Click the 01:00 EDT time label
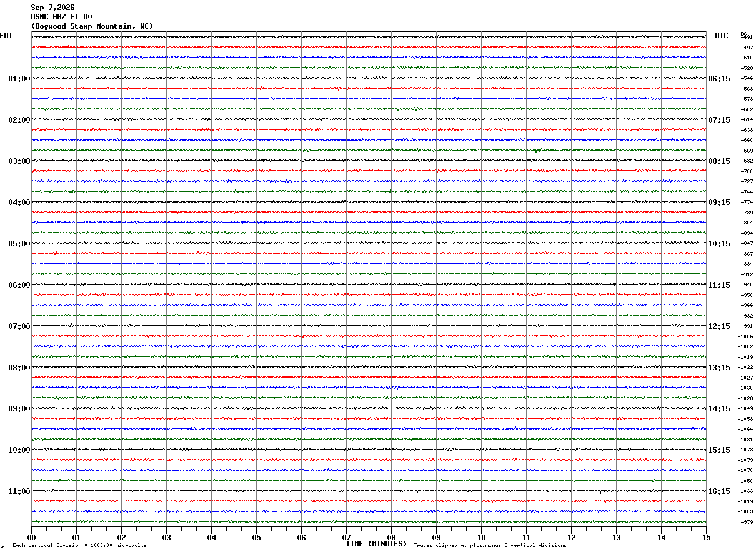Screen dimensions: 756x554 click(19, 79)
